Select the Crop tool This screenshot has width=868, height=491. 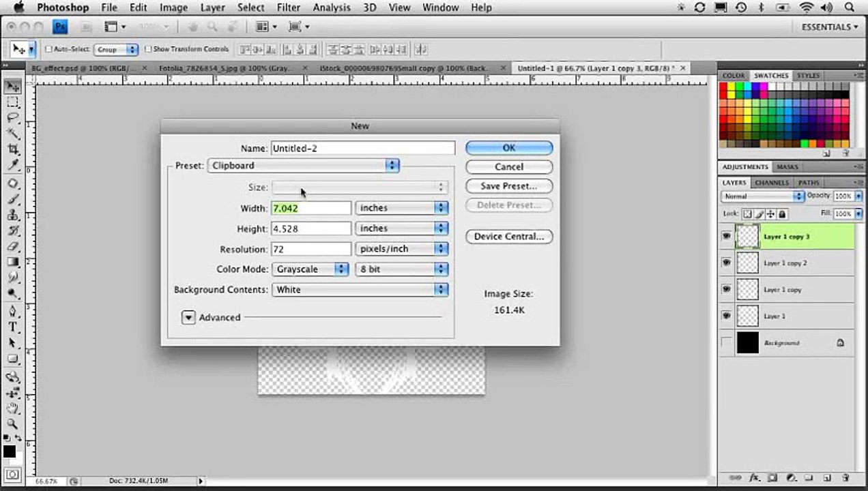[x=13, y=149]
